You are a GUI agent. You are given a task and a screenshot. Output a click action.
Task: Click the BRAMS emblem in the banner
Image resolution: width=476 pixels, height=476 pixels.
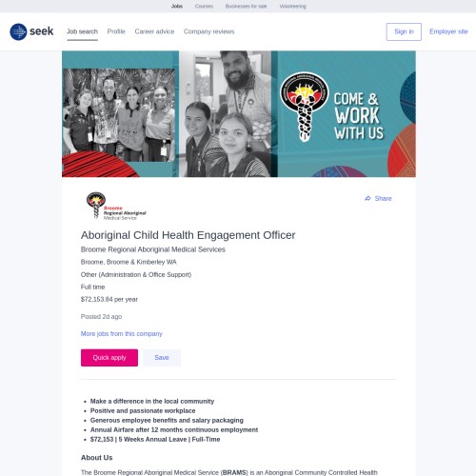coord(304,107)
